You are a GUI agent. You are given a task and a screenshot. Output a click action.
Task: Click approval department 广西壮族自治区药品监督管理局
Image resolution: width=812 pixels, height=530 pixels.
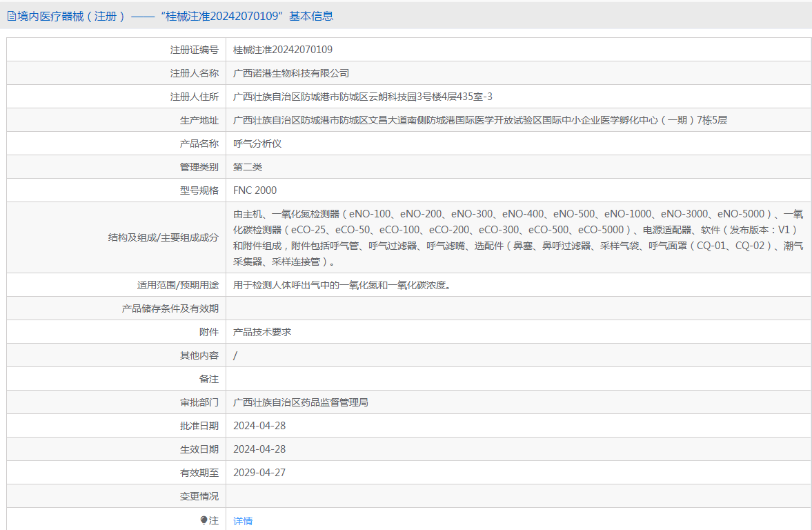[x=301, y=402]
